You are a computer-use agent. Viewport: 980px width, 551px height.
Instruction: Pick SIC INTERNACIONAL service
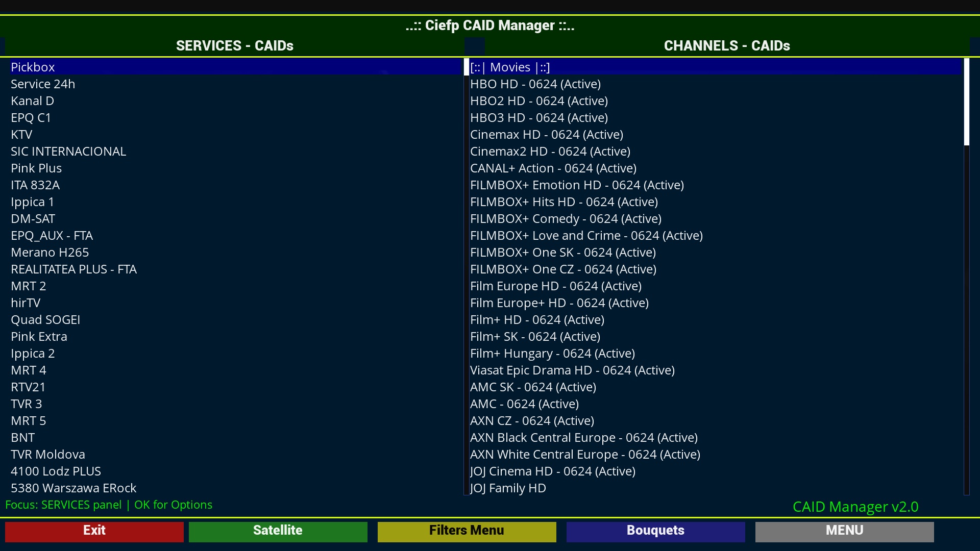pyautogui.click(x=236, y=151)
